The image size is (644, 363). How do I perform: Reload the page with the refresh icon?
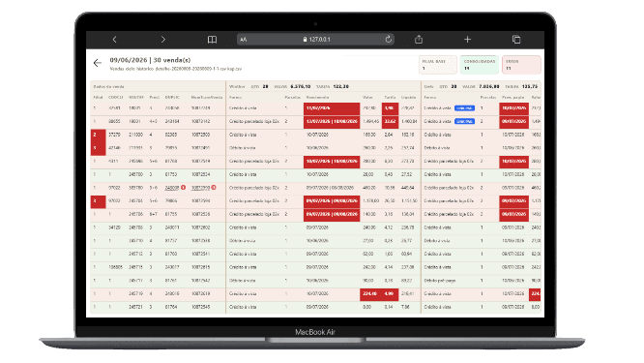tap(388, 40)
